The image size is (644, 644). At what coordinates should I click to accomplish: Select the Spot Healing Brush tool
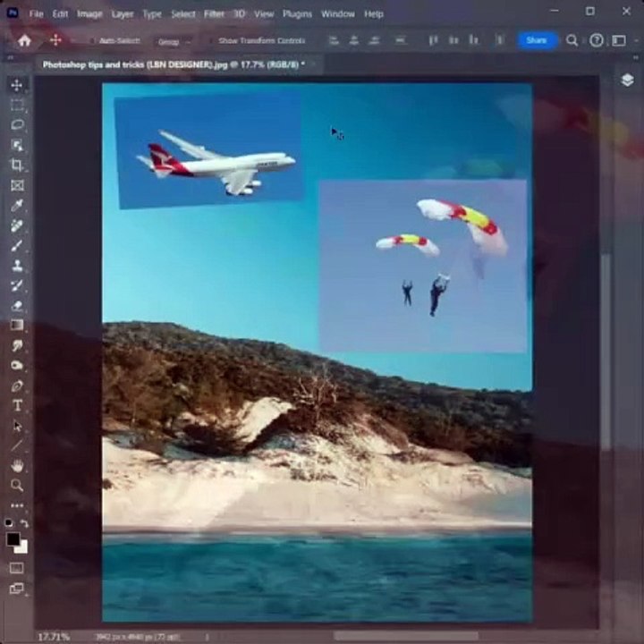click(x=17, y=225)
